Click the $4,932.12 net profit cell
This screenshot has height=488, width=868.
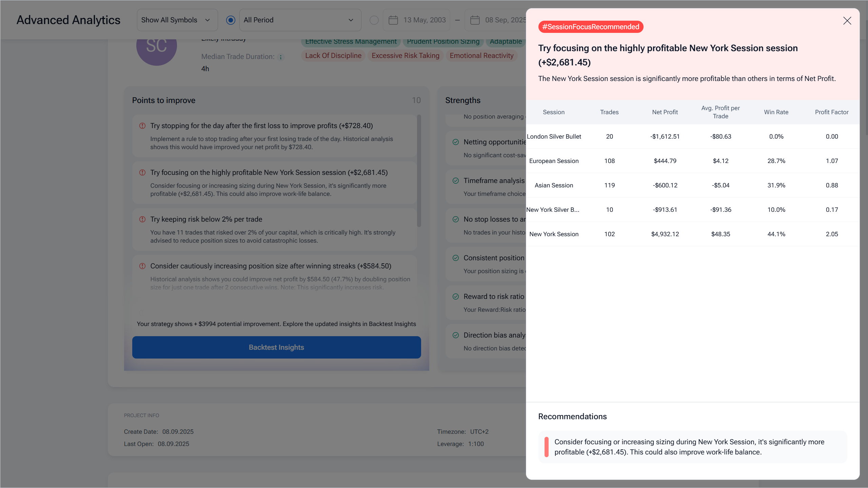coord(665,234)
